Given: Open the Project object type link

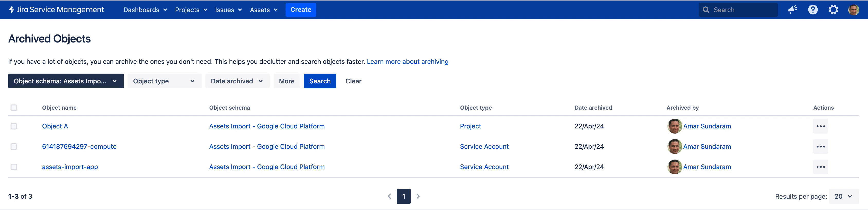Looking at the screenshot, I should [471, 126].
